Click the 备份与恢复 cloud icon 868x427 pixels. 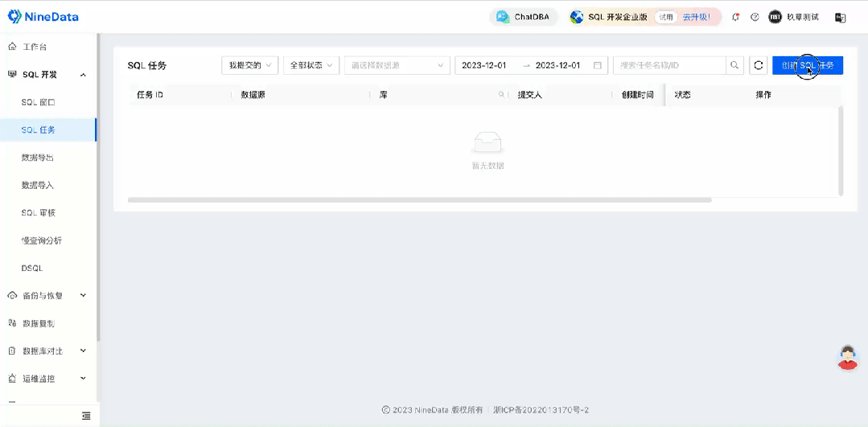(12, 295)
